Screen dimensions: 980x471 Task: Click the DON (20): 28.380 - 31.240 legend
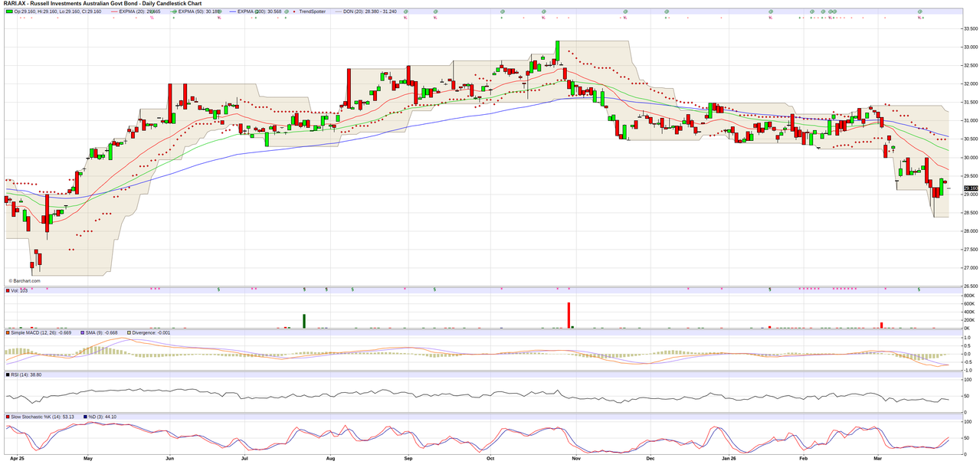coord(366,11)
